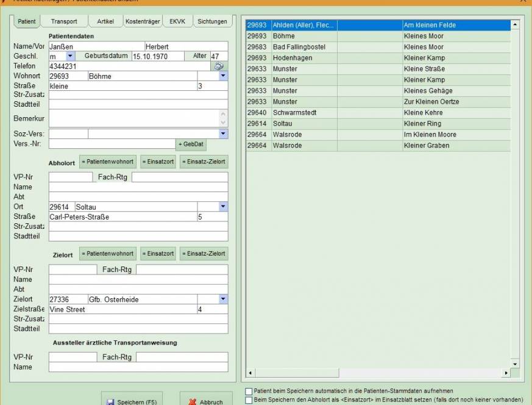Viewport: 532px width, 405px height.
Task: Open the Kostenträger tab
Action: point(143,21)
